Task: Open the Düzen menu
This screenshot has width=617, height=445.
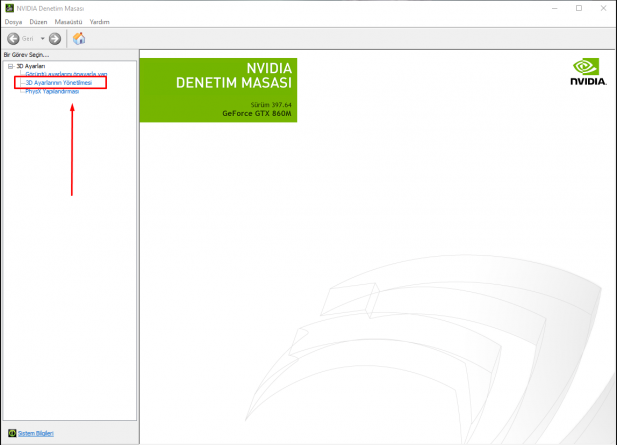Action: [38, 22]
